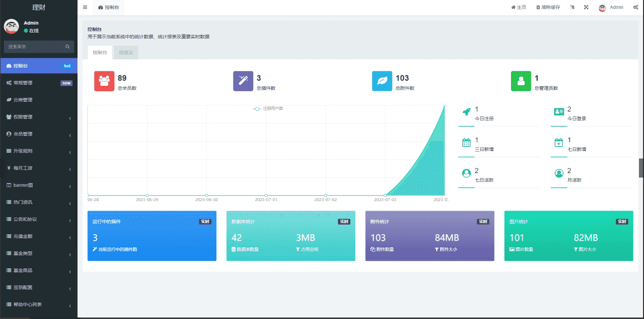Click the 84MB attachment size value
The image size is (644, 319).
point(447,238)
